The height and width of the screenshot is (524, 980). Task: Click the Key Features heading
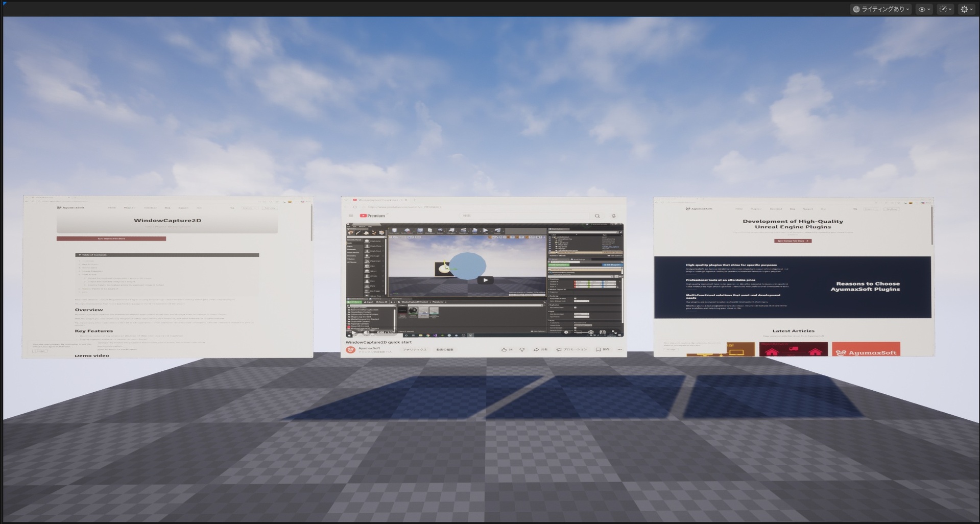tap(94, 331)
